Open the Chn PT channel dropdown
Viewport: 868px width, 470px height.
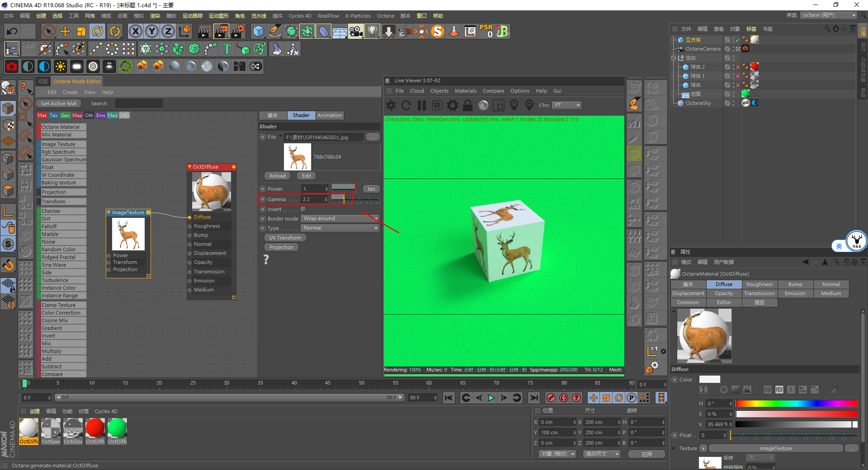pyautogui.click(x=567, y=105)
